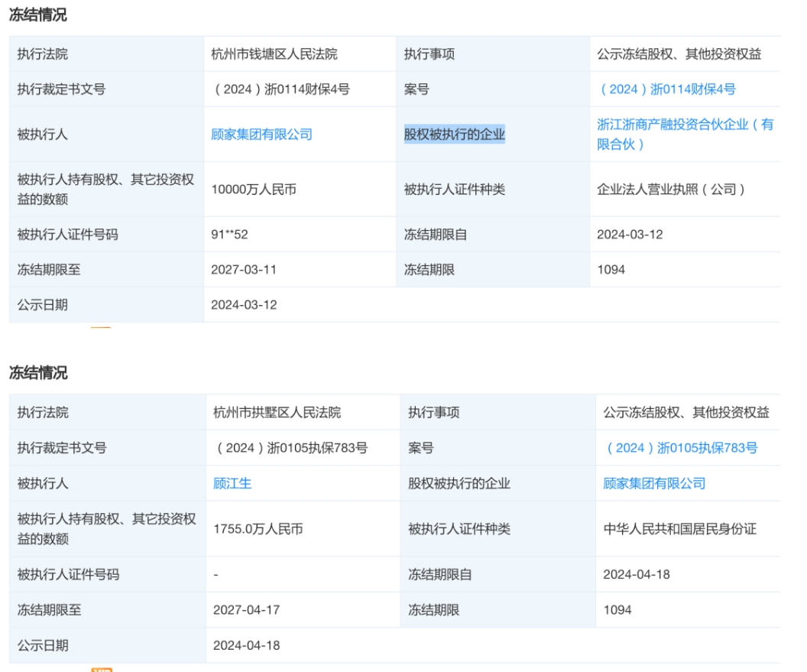Click freeze end date 2027-03-11
This screenshot has height=672, width=807.
(244, 269)
